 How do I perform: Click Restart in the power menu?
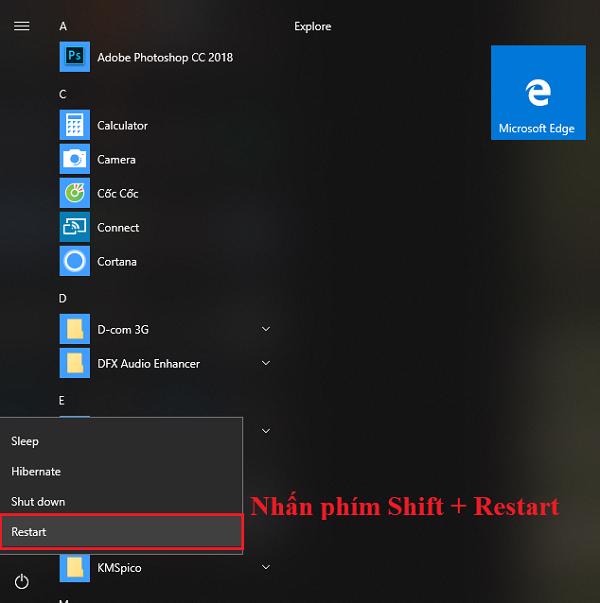pyautogui.click(x=122, y=532)
